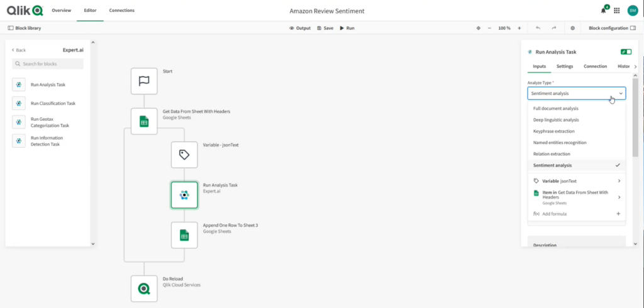This screenshot has width=644, height=308.
Task: Select Get Data From Sheet With Headers block
Action: coord(144,121)
